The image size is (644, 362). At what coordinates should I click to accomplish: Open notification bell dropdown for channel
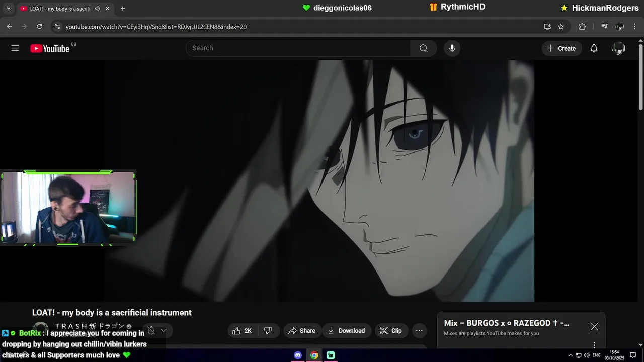[x=157, y=331]
